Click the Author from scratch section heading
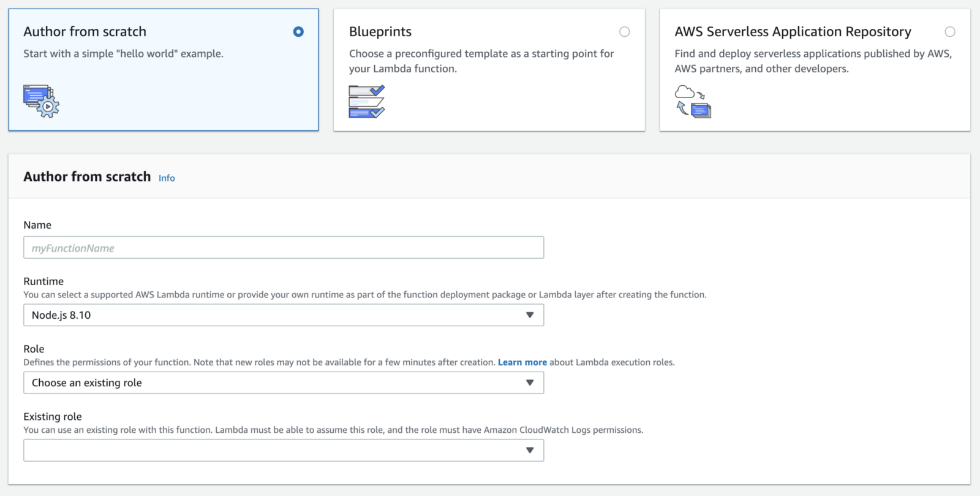This screenshot has height=496, width=980. click(87, 177)
